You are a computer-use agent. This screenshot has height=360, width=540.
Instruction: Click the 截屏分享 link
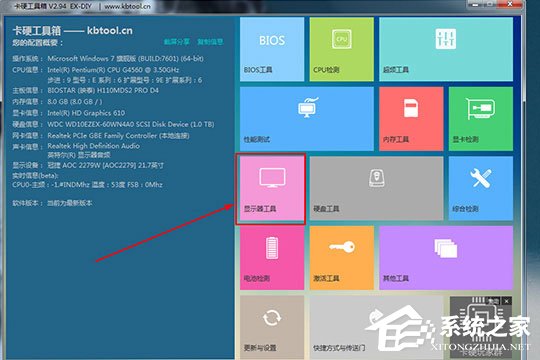tap(176, 42)
